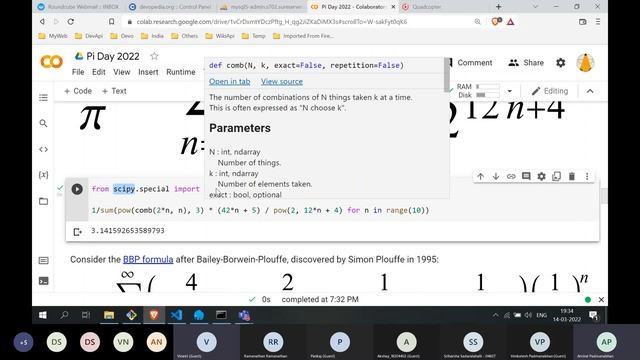
Task: Mirror cell in tab icon
Action: (x=556, y=176)
